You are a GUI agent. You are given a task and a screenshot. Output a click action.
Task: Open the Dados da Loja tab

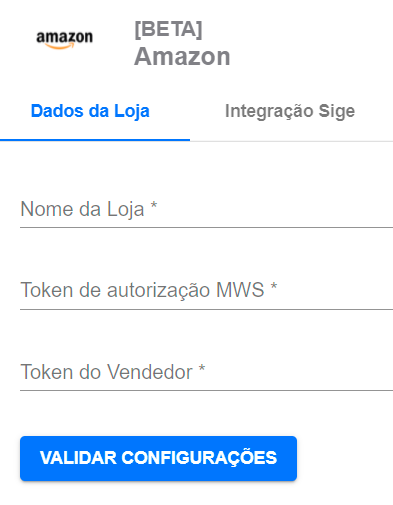point(90,111)
